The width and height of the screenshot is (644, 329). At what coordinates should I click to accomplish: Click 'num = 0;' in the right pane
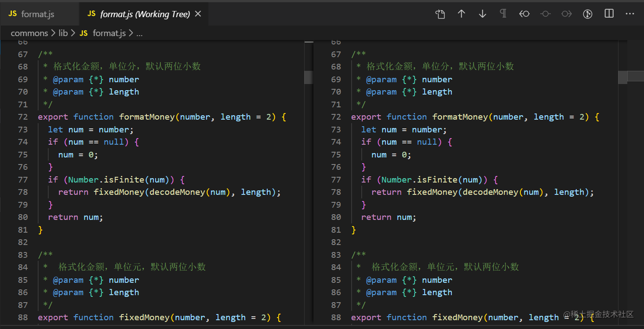tap(391, 155)
